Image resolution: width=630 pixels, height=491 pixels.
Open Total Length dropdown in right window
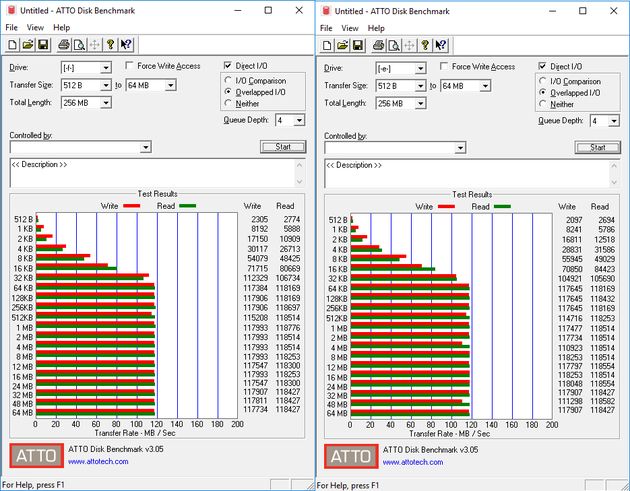pyautogui.click(x=420, y=104)
